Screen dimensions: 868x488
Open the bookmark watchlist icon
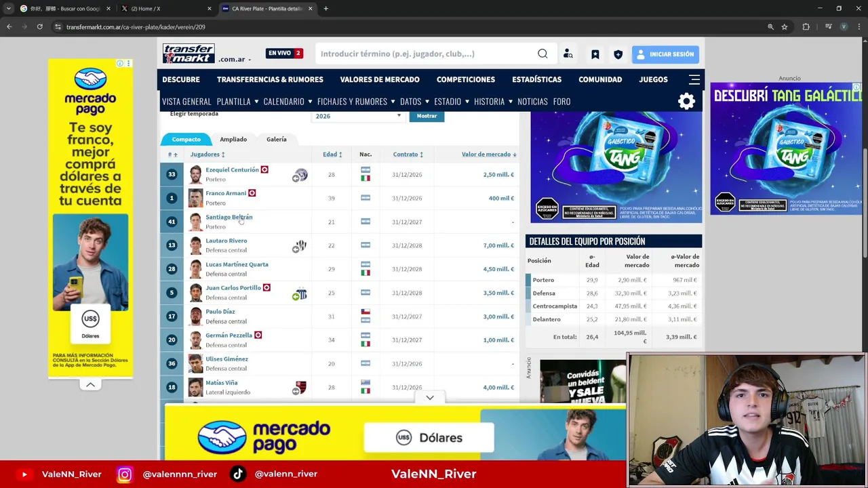(595, 54)
